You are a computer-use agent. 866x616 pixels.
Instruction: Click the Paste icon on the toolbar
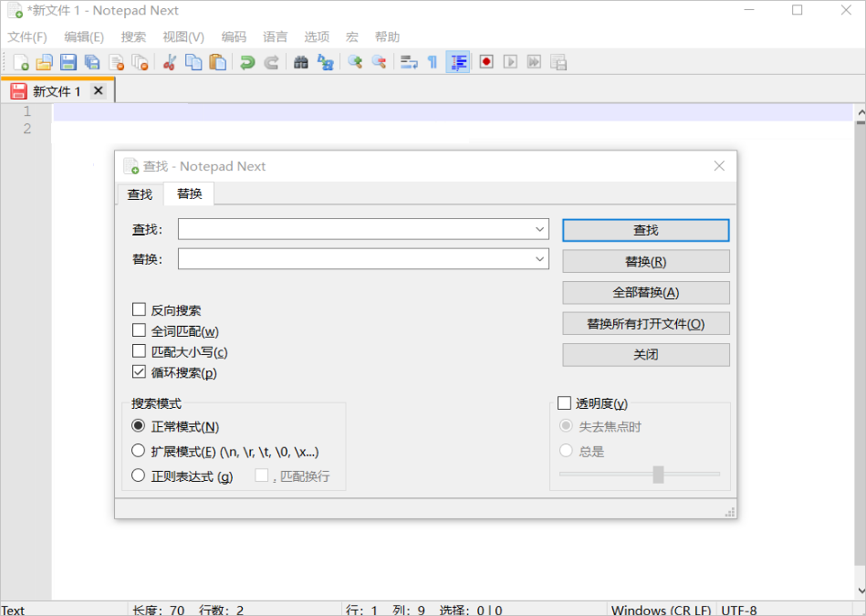(x=216, y=62)
